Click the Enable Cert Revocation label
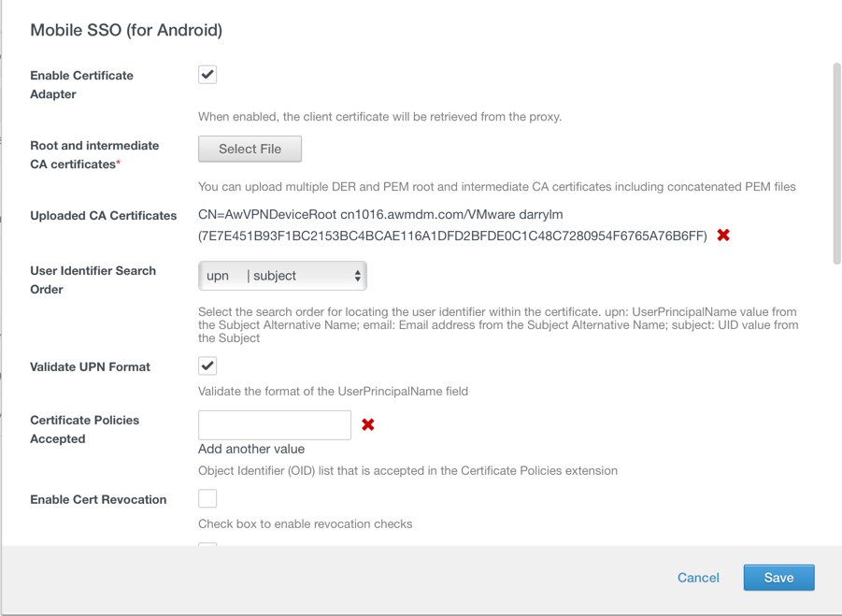This screenshot has height=616, width=842. pos(98,500)
